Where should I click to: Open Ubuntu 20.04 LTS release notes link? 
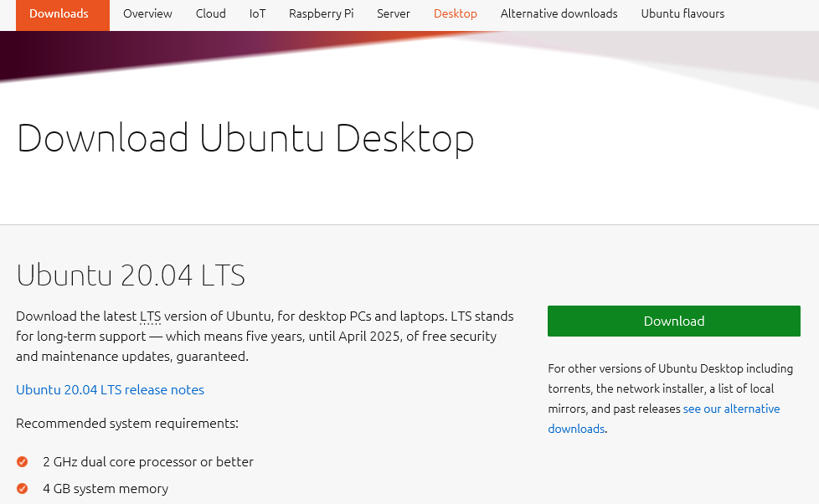[110, 389]
